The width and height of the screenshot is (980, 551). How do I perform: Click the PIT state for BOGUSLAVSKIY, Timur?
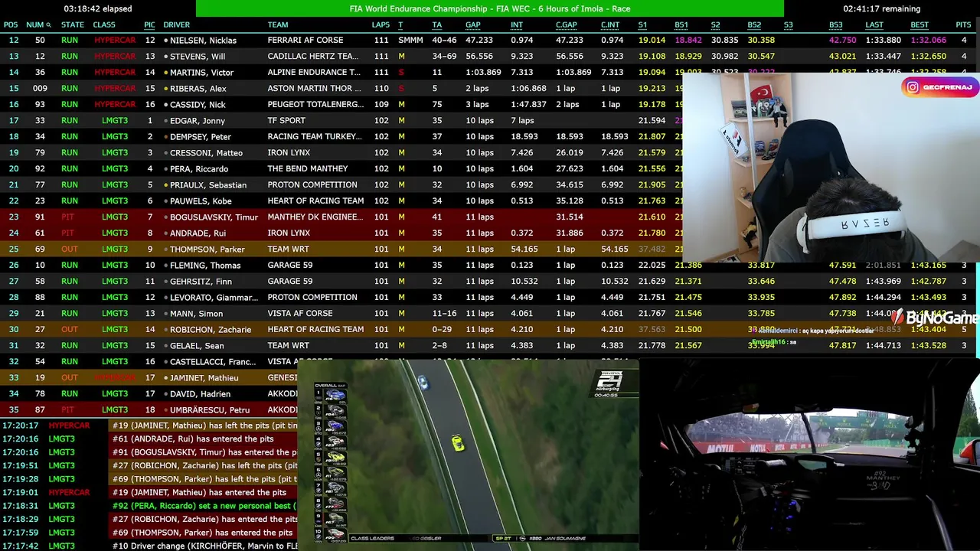pyautogui.click(x=67, y=217)
